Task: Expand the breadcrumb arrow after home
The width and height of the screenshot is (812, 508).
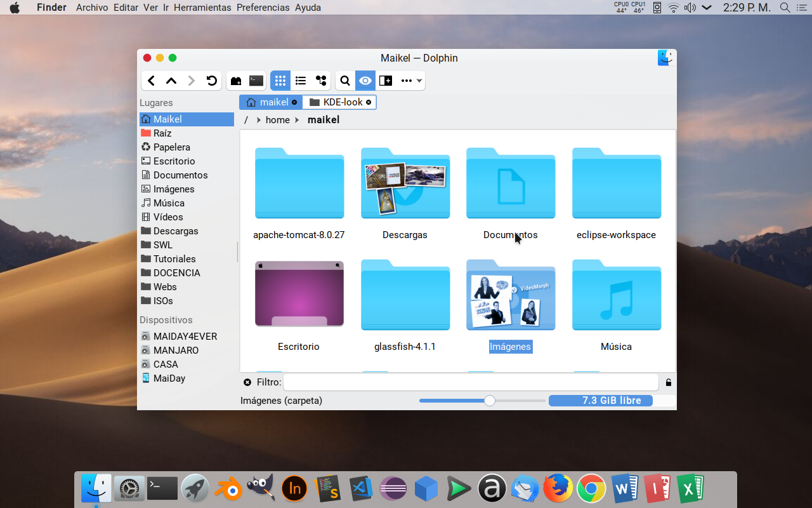Action: pyautogui.click(x=297, y=120)
